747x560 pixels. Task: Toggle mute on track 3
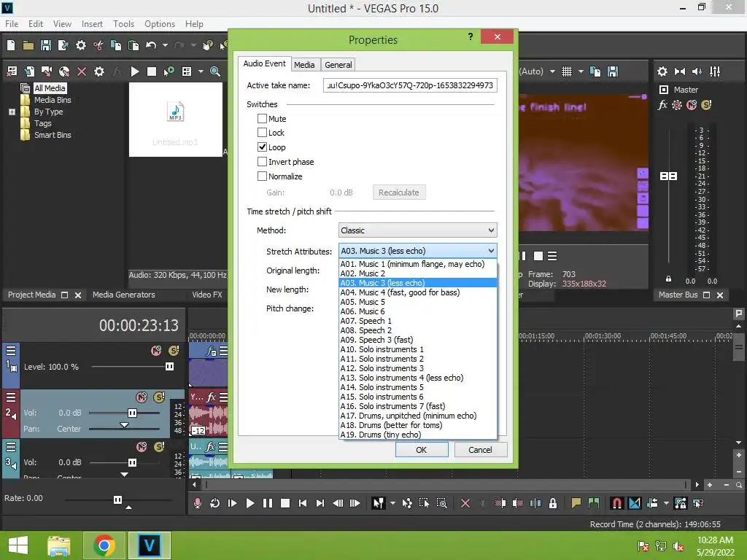click(142, 447)
